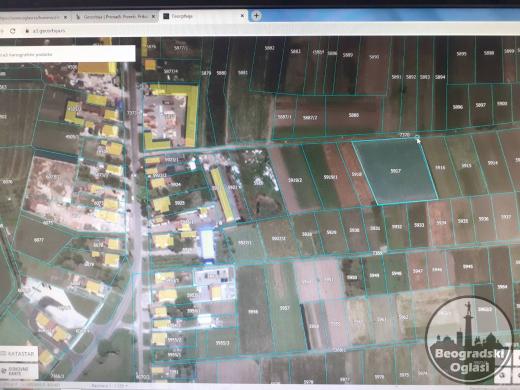Select highlighted parcel 5917 on map
The width and height of the screenshot is (520, 390).
click(x=395, y=171)
